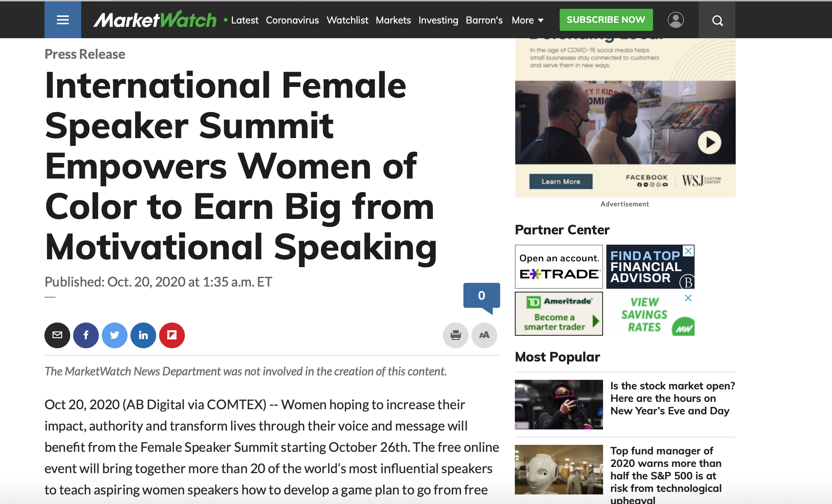The height and width of the screenshot is (504, 832).
Task: Open the E*TRADE open account ad
Action: tap(559, 267)
